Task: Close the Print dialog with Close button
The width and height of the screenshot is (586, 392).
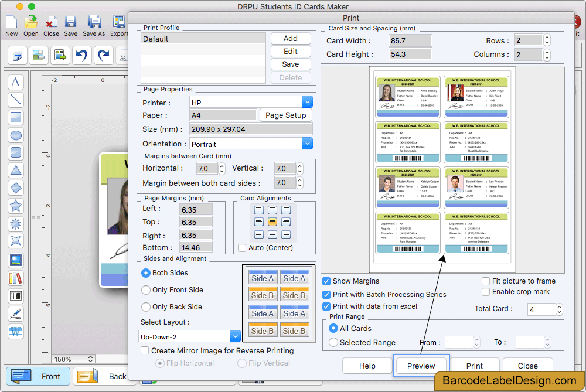Action: tap(528, 366)
